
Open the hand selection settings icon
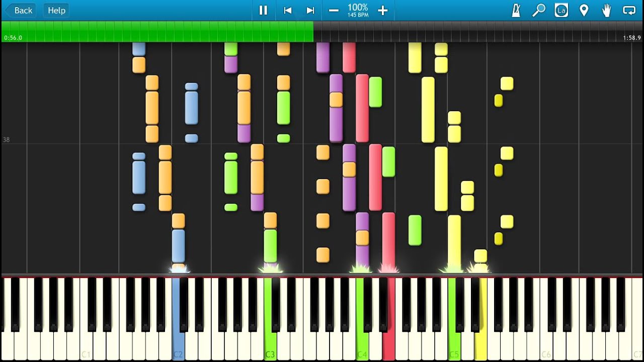pyautogui.click(x=606, y=10)
